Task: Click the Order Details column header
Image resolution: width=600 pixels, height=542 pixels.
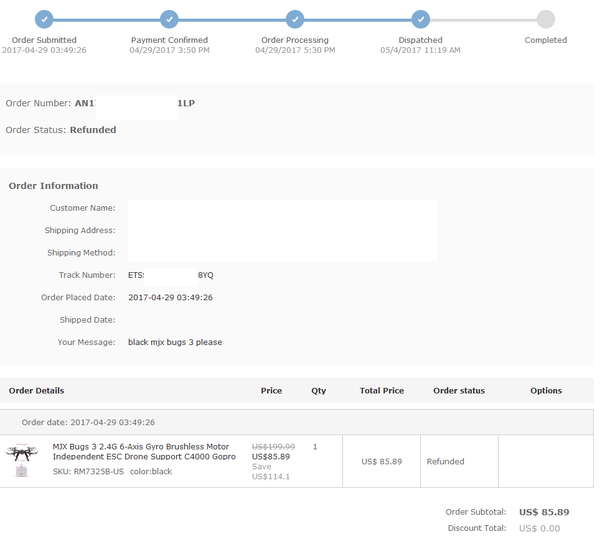Action: click(36, 391)
